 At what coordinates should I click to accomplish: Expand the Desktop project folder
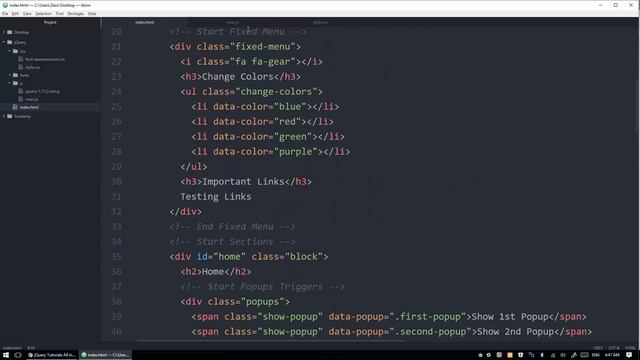(4, 32)
